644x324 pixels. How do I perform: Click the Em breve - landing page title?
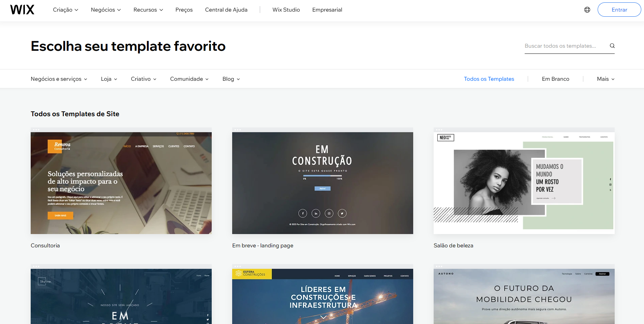click(263, 245)
